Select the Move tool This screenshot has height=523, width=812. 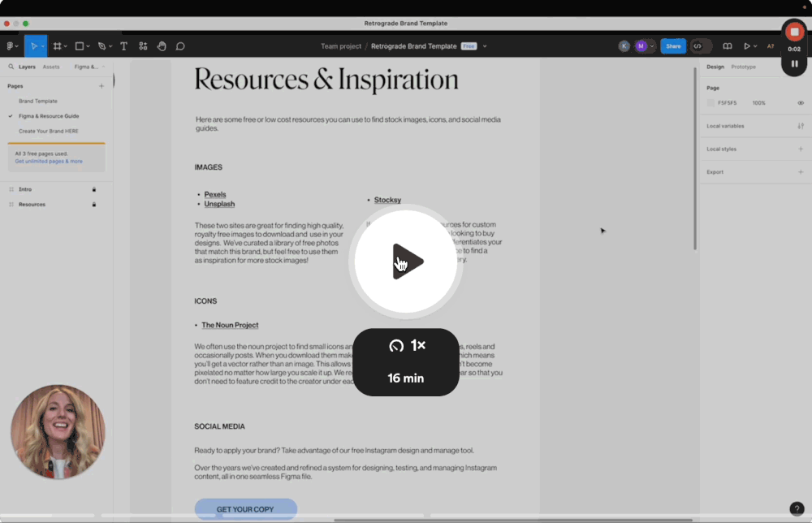click(x=33, y=46)
